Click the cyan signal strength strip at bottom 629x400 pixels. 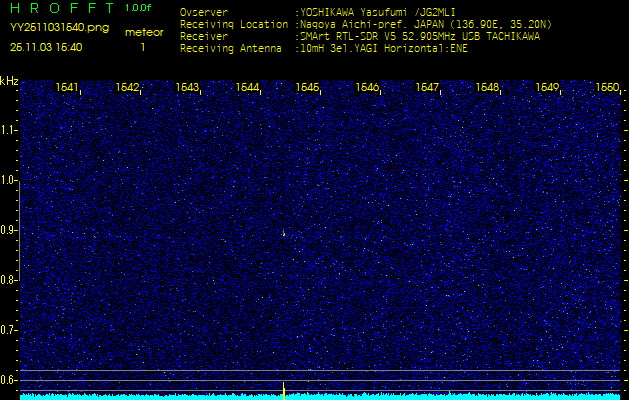(x=321, y=397)
